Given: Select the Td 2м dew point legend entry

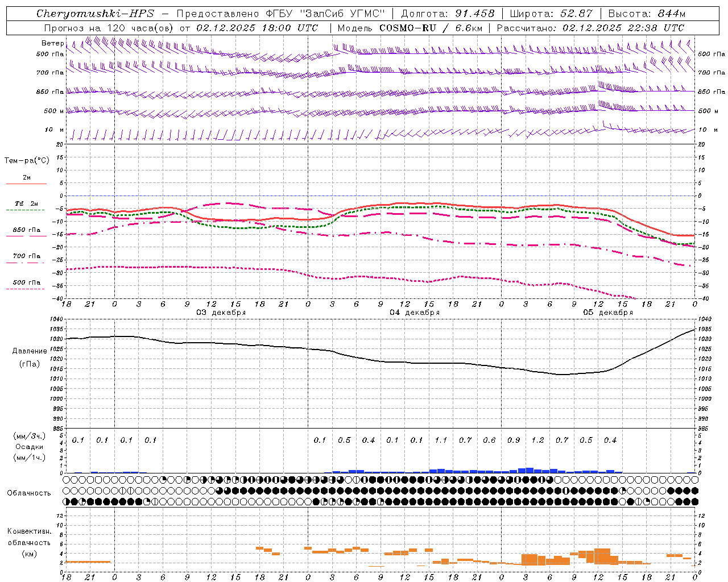Looking at the screenshot, I should tap(27, 203).
